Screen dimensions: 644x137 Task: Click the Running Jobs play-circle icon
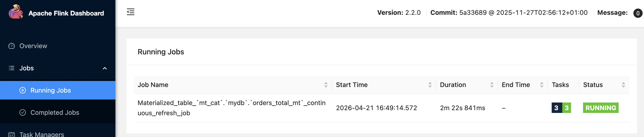point(22,90)
